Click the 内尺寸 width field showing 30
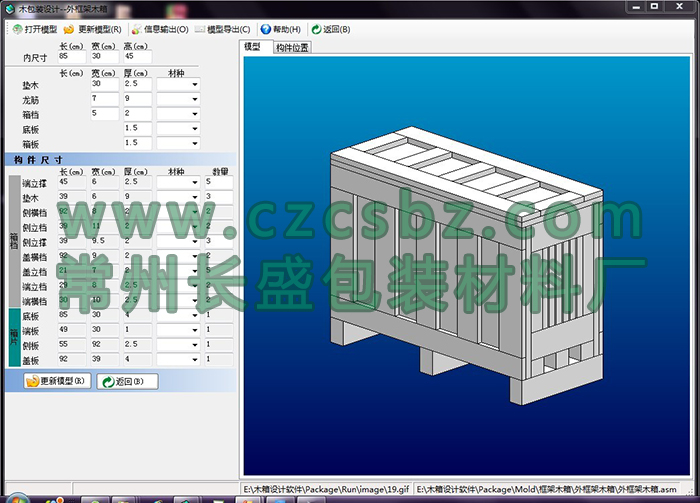The width and height of the screenshot is (700, 503). click(105, 57)
